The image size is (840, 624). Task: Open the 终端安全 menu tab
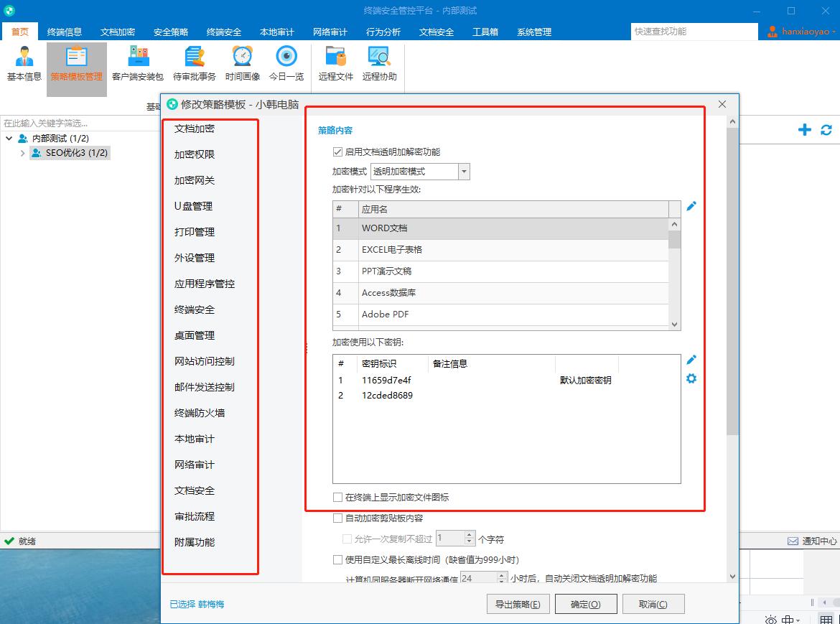pyautogui.click(x=223, y=32)
